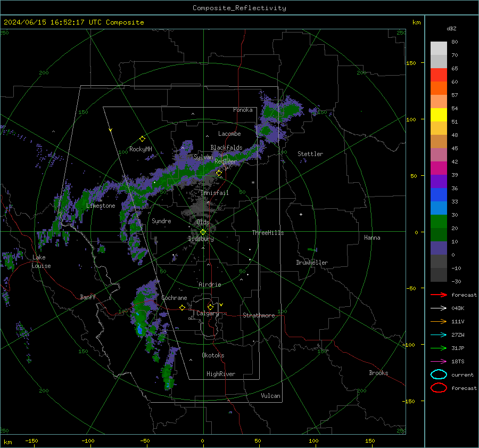
Task: Select the yellow 54-51 dBZ color swatch
Action: [439, 115]
